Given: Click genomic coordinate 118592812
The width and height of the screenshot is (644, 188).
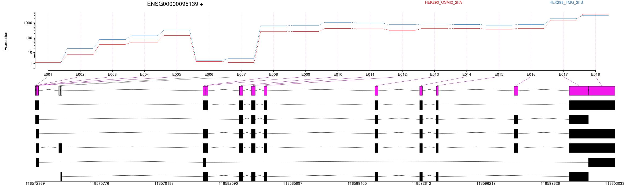Looking at the screenshot, I should click(422, 184).
